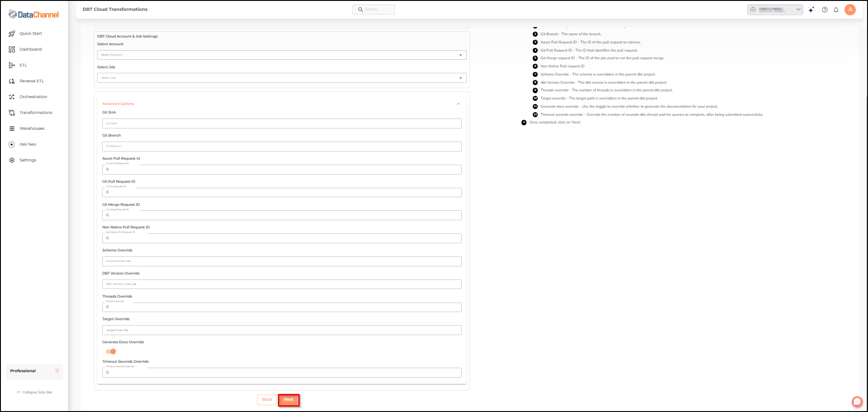Click help line 'Schema Override - The schema is overridden'
Image resolution: width=868 pixels, height=412 pixels.
point(598,75)
